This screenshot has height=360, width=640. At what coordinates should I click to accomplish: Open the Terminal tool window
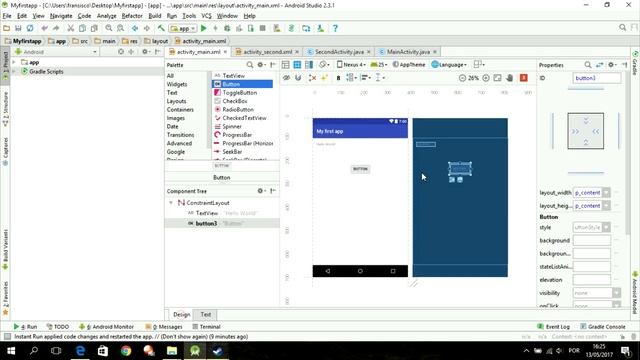point(207,327)
